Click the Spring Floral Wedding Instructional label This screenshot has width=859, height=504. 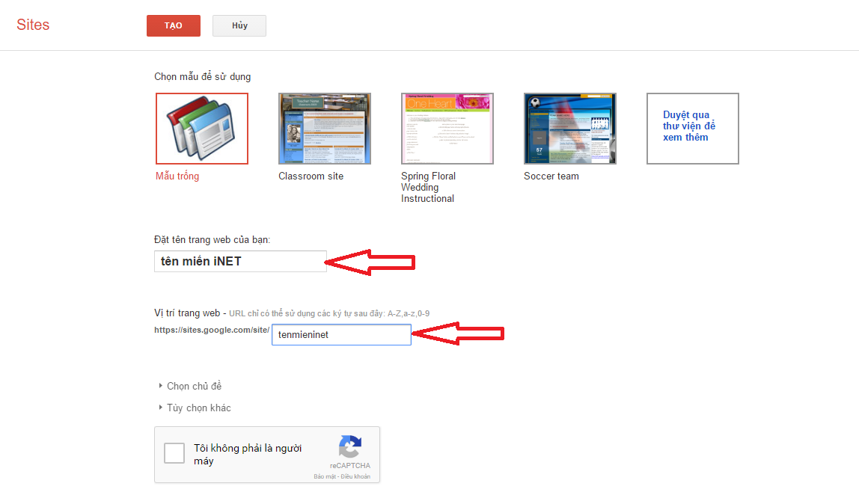428,188
